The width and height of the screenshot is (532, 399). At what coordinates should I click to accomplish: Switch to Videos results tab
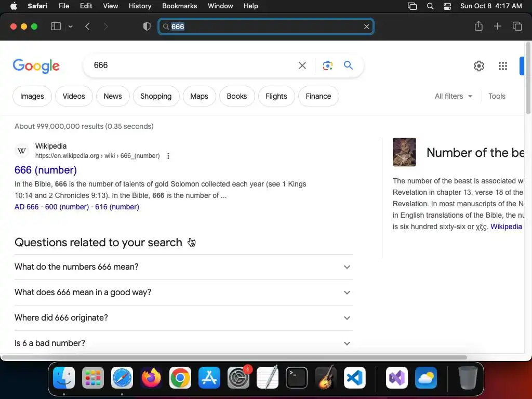[x=74, y=96]
